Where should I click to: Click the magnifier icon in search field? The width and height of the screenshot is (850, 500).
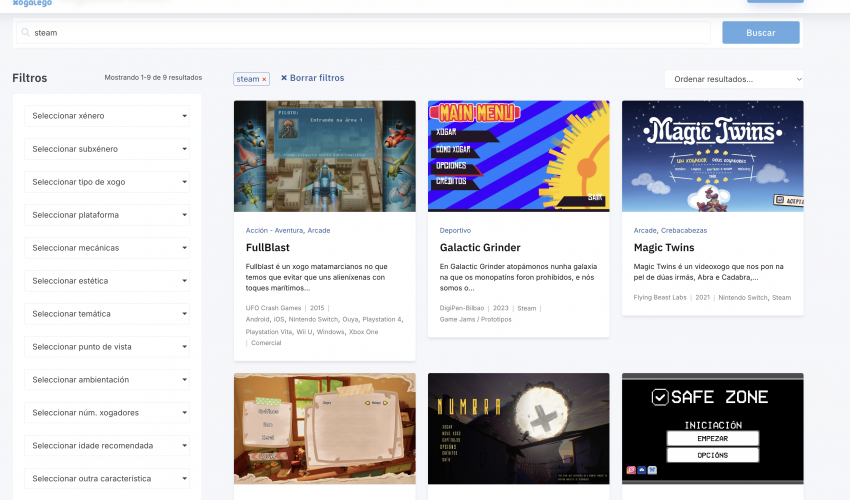(26, 33)
